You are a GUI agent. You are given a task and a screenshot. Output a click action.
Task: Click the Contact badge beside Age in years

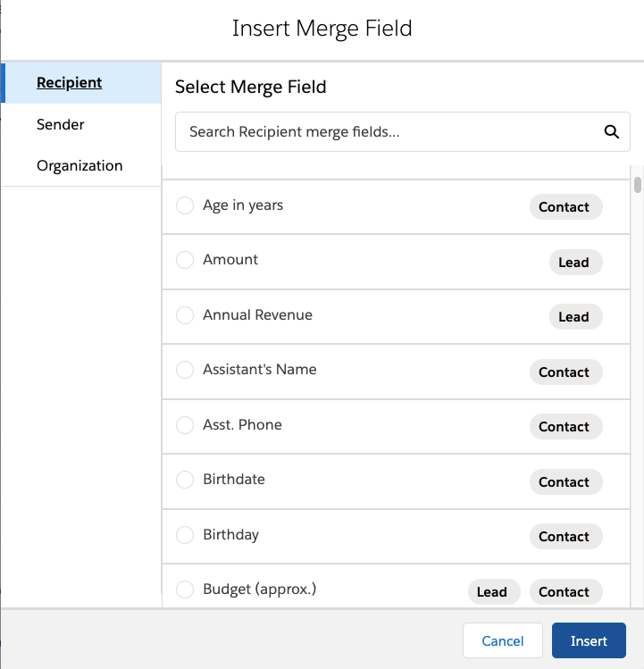click(x=564, y=207)
